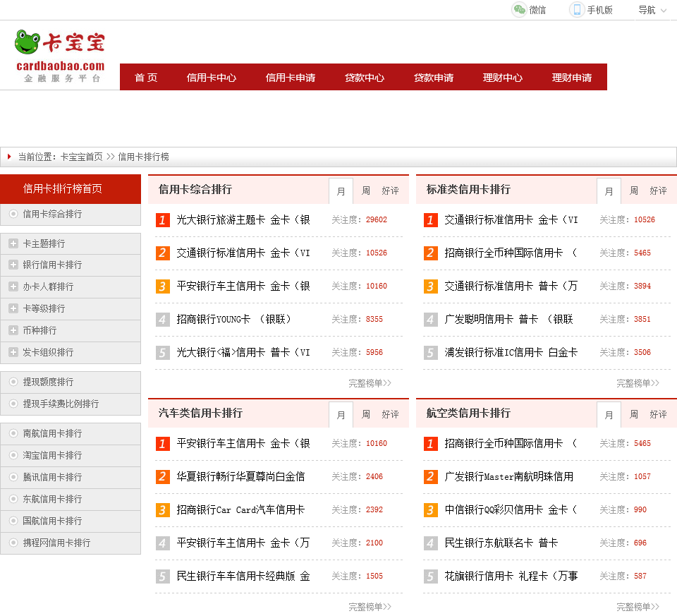
Task: Open 浦发银行标准IC信用卡 白金卡 link
Action: [511, 353]
